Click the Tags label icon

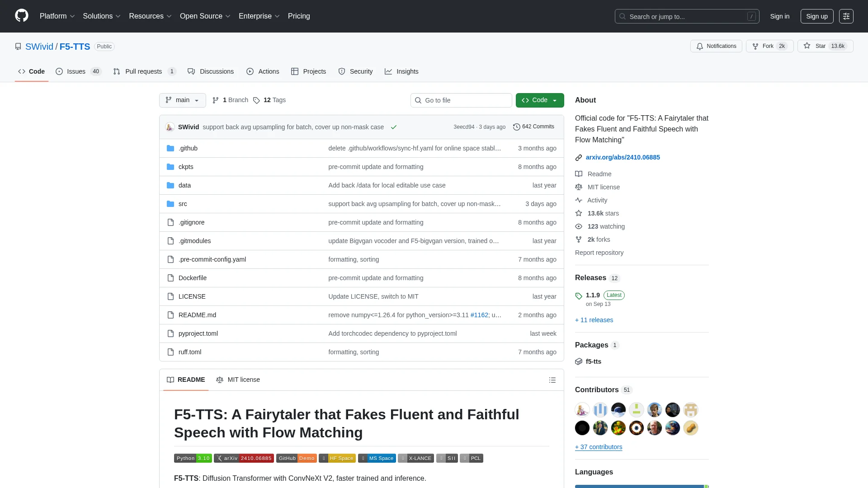pos(256,100)
